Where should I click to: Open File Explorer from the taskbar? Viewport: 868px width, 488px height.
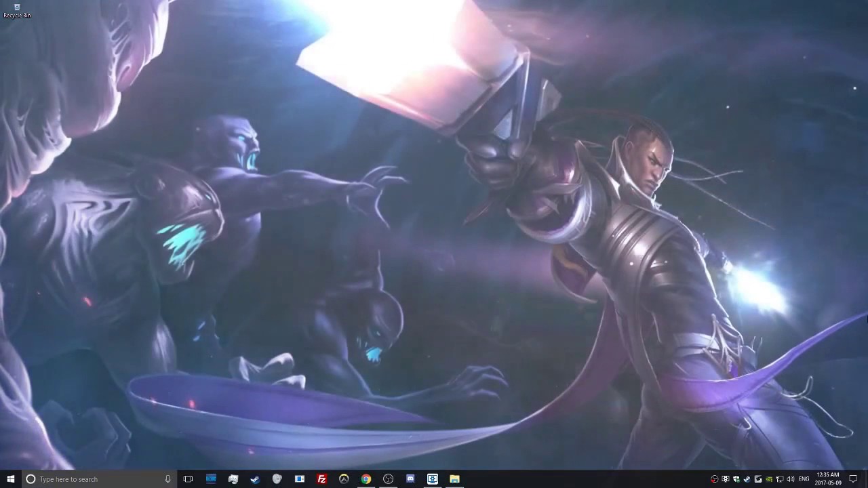click(454, 479)
